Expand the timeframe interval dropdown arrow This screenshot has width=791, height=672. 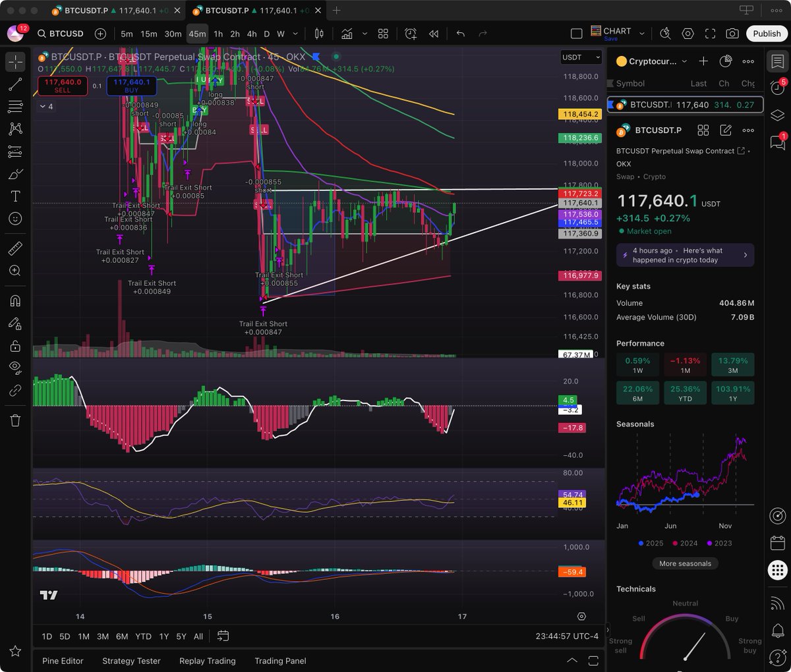[295, 34]
